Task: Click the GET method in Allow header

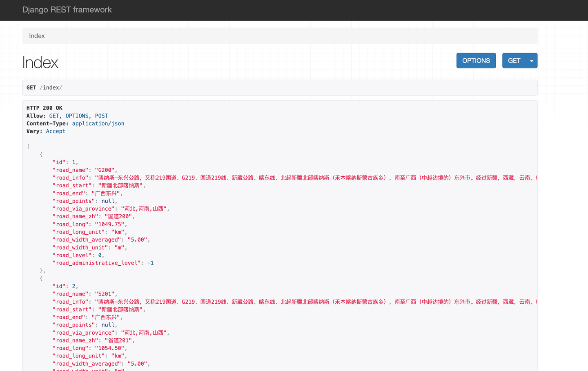Action: click(x=54, y=116)
